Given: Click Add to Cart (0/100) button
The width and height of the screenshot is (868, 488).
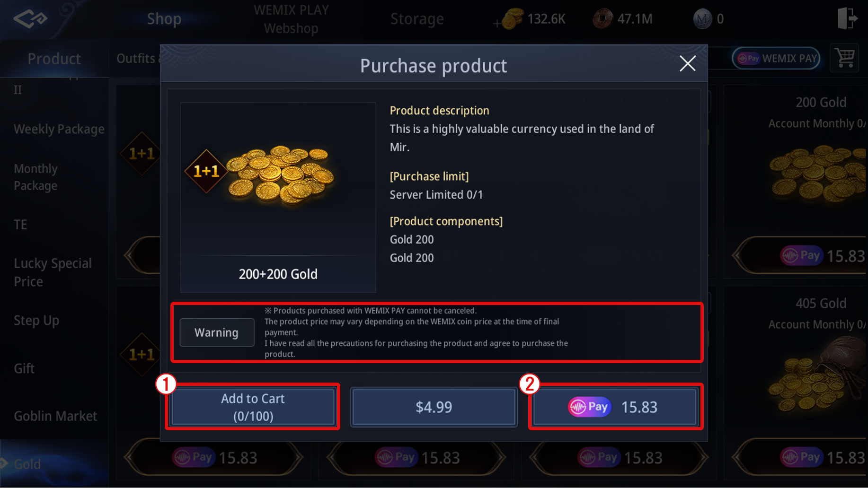Looking at the screenshot, I should click(x=253, y=407).
